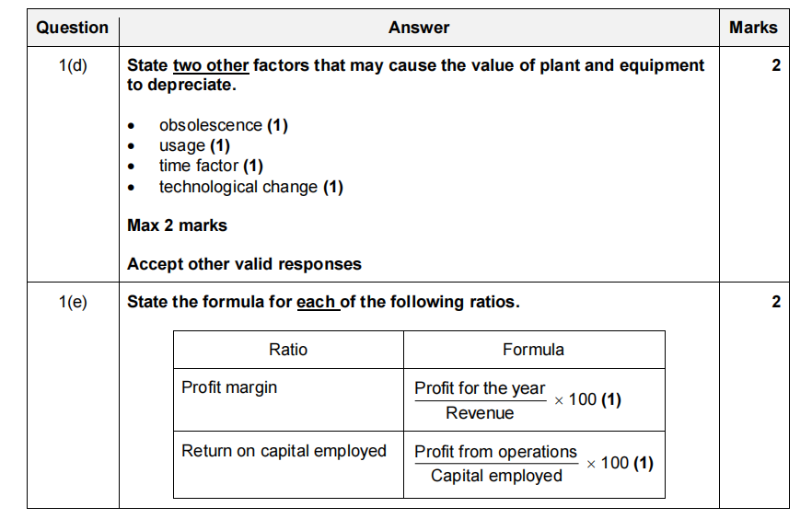
Task: Click the 'obsolescence (1)' bullet point
Action: (223, 125)
